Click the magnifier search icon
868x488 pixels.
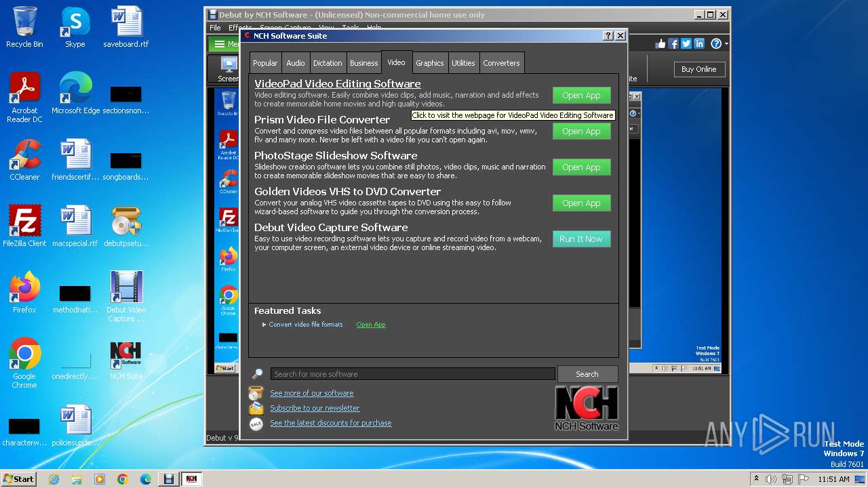pos(258,374)
